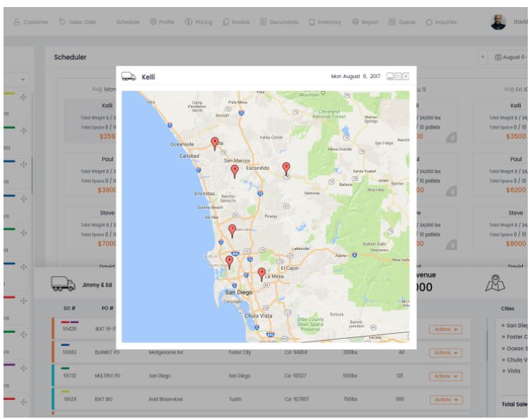Select the map pin at La Mesa
This screenshot has height=419, width=532.
click(x=261, y=274)
